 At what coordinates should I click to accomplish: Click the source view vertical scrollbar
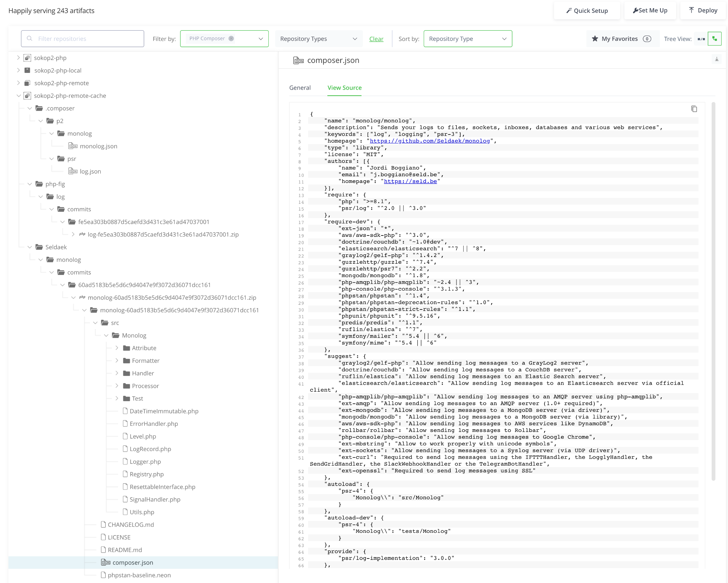pyautogui.click(x=713, y=292)
